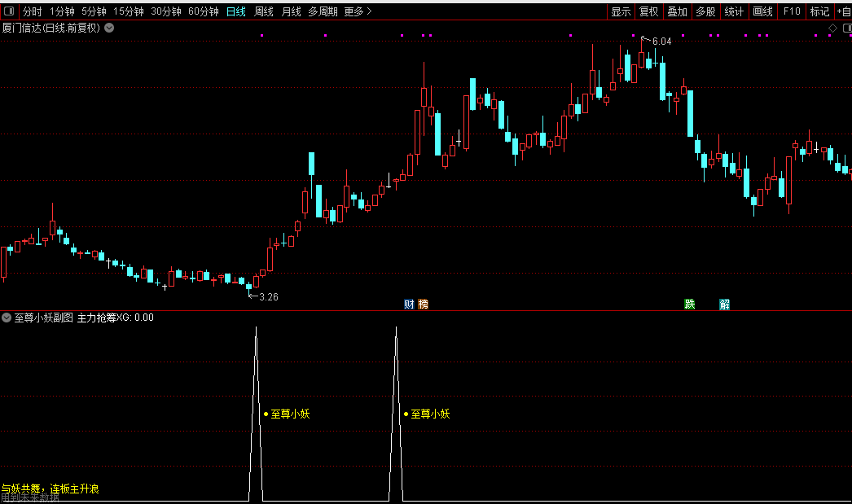Image resolution: width=852 pixels, height=504 pixels.
Task: Click the 6.04 high price label
Action: click(662, 42)
